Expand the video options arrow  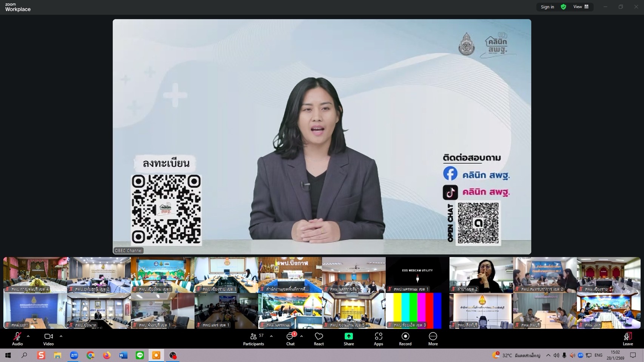[x=61, y=336]
